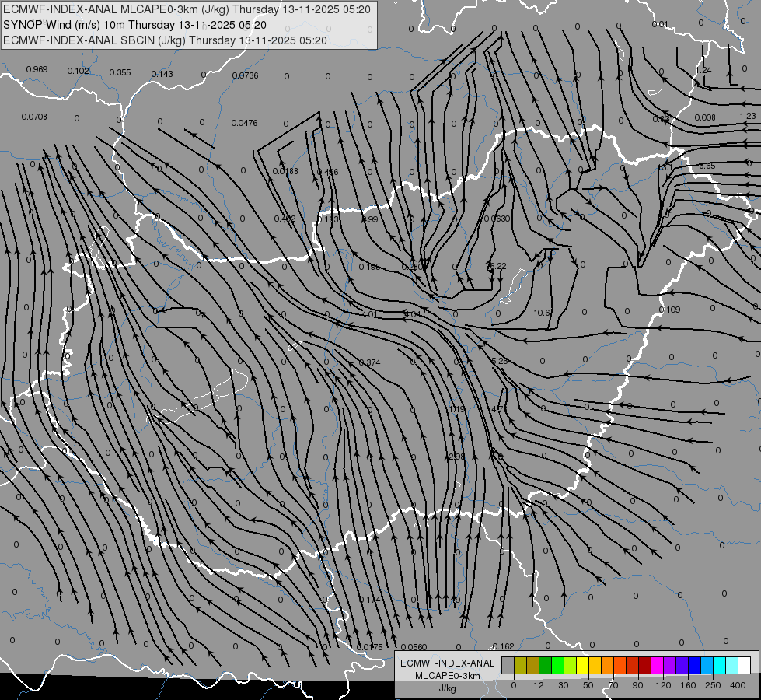Click the white swatch ending the legend
This screenshot has height=700, width=761.
click(x=744, y=665)
